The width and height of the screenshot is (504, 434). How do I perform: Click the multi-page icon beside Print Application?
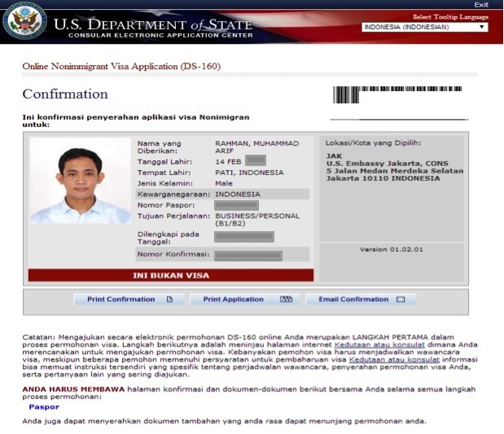[286, 300]
